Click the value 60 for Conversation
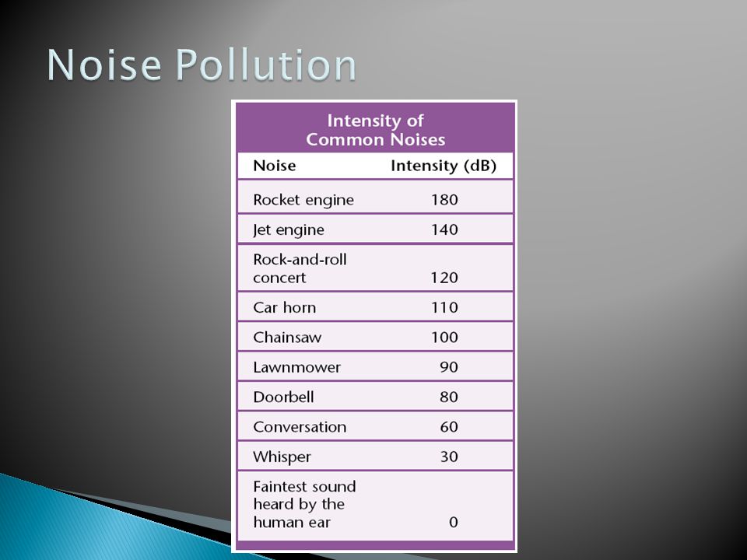This screenshot has height=560, width=747. [x=449, y=427]
